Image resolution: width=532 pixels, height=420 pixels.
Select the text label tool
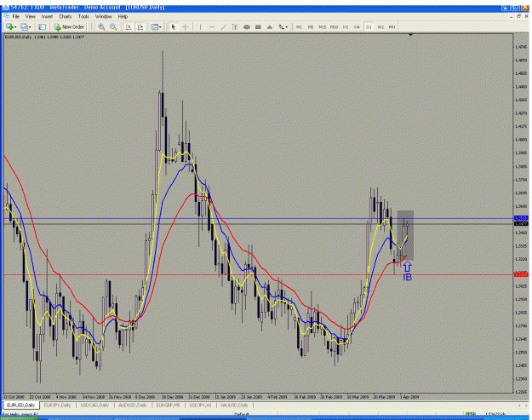[235, 27]
